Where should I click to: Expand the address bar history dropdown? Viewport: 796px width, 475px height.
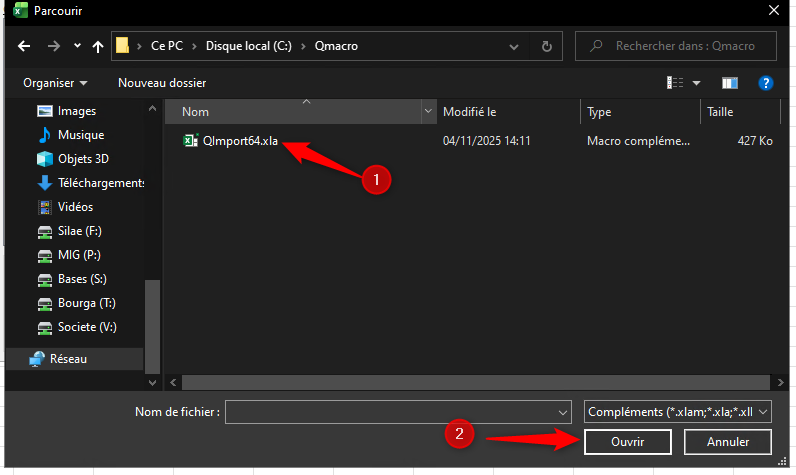click(513, 46)
